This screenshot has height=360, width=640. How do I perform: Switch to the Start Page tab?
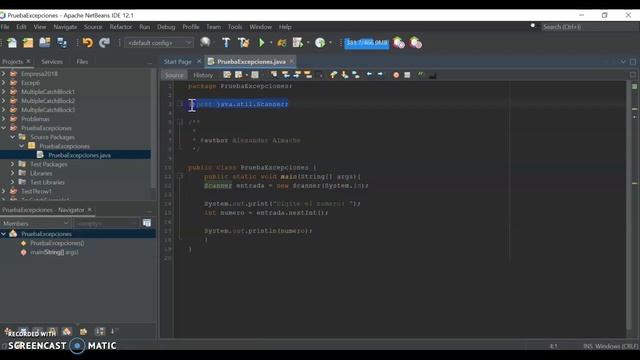tap(178, 61)
